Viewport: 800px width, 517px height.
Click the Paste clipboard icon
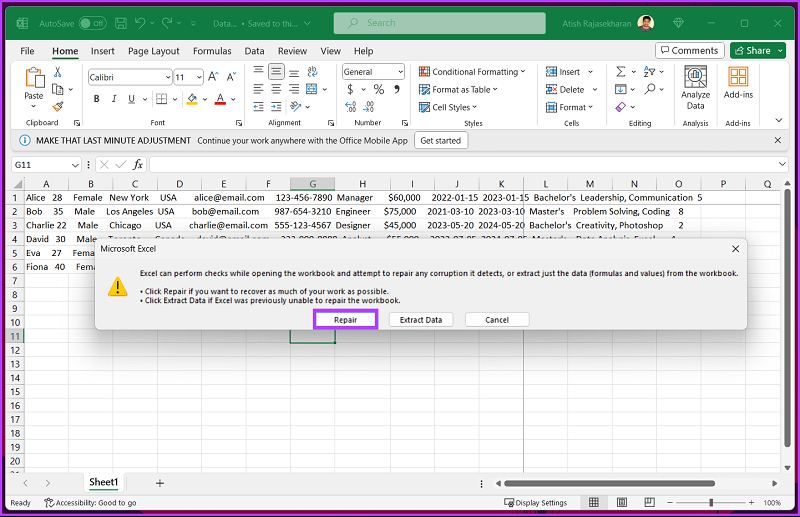click(x=34, y=79)
